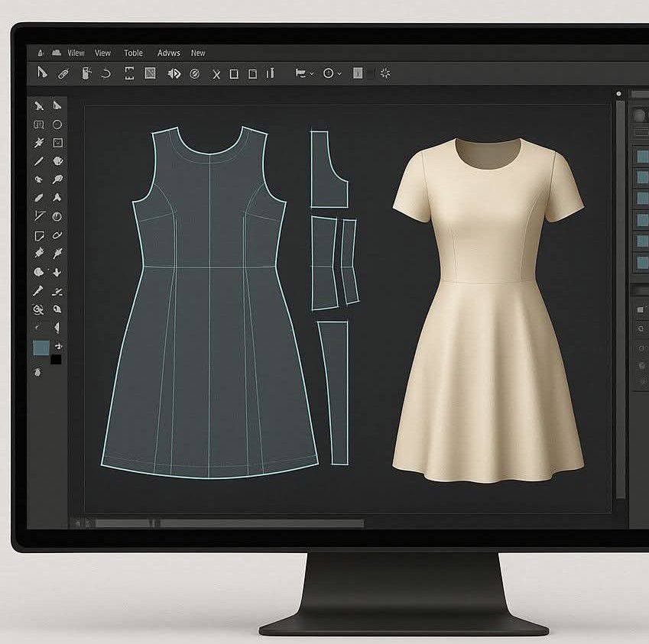Screen dimensions: 649x644
Task: Pick the folded-corner note tool in left panel
Action: click(x=39, y=236)
